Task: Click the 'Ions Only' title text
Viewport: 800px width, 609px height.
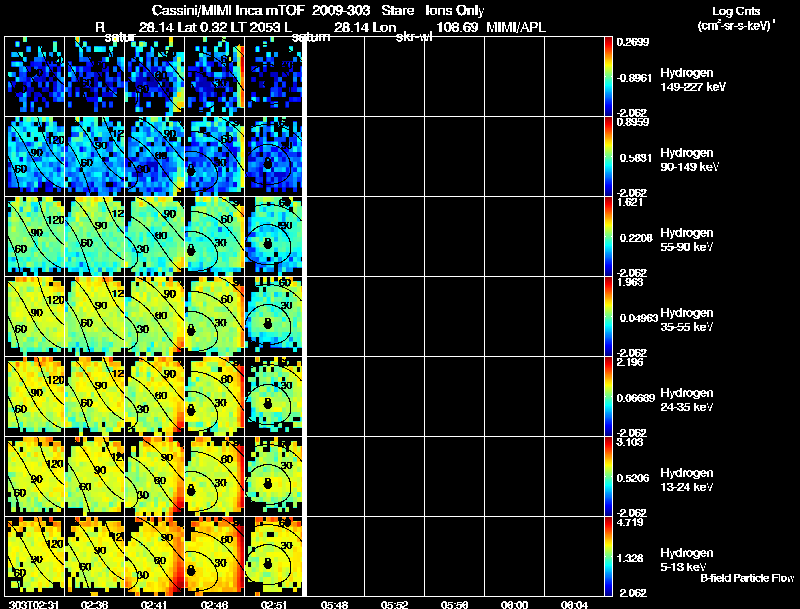Action: point(455,10)
